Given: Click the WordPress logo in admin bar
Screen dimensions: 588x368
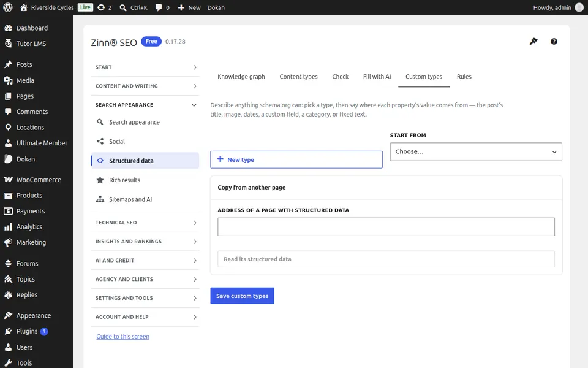Looking at the screenshot, I should 8,7.
